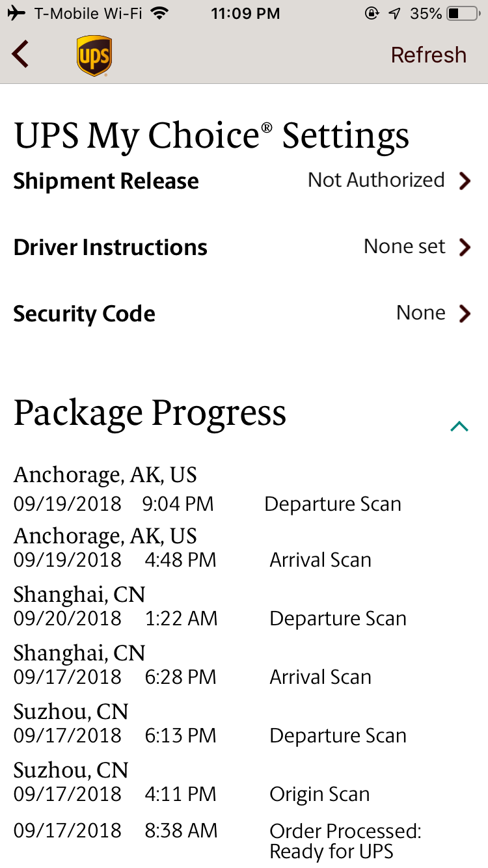The height and width of the screenshot is (868, 488).
Task: Tap the rotation lock status icon
Action: [x=372, y=13]
